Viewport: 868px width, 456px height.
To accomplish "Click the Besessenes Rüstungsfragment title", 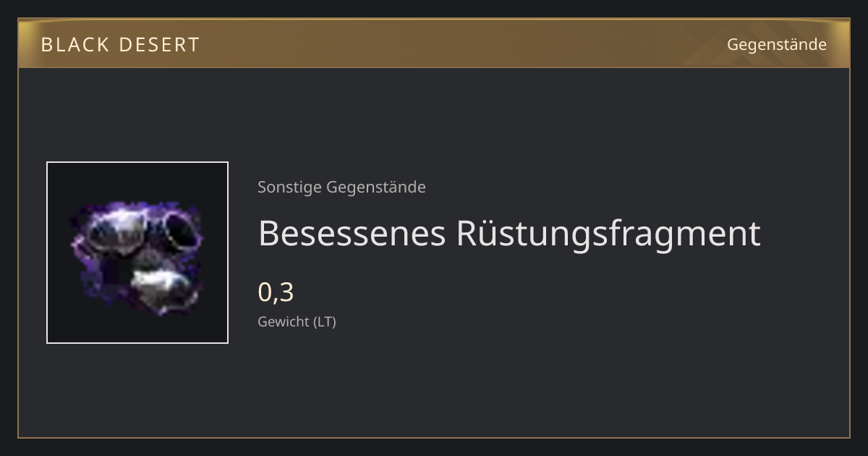I will point(509,233).
